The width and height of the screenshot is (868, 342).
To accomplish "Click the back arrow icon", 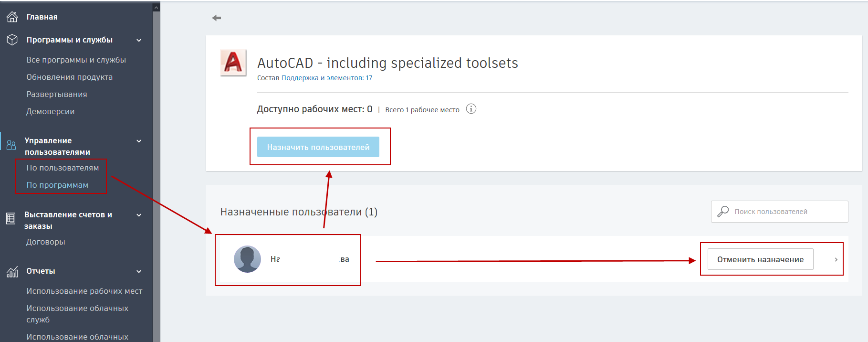I will 217,18.
